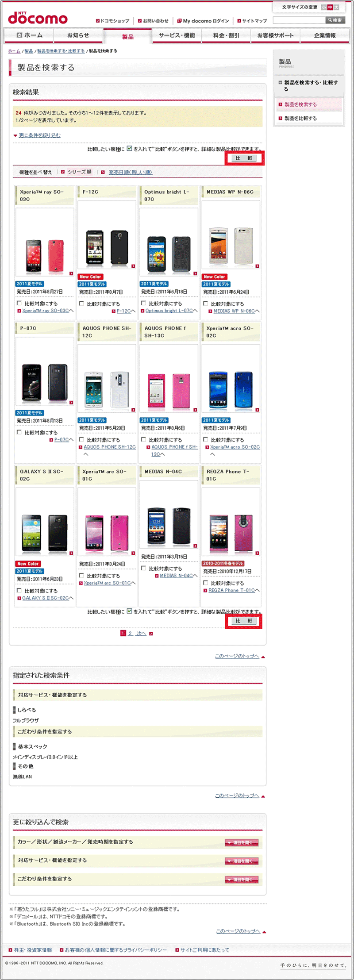Open the 製品 navigation tab
Viewport: 354px width, 980px height.
tap(127, 36)
